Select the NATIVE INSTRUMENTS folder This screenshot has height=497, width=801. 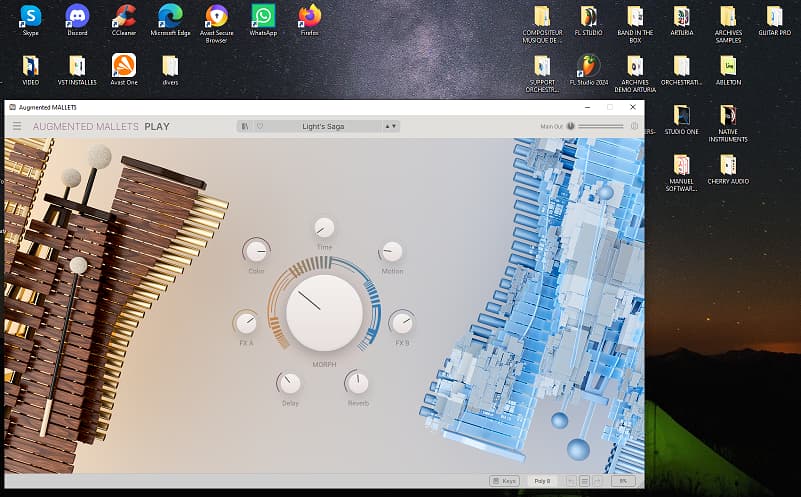coord(728,123)
